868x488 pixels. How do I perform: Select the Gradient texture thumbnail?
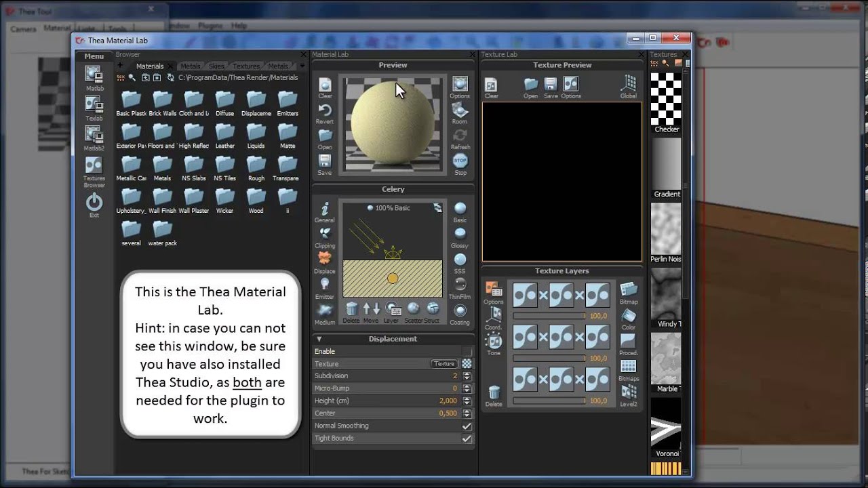666,163
